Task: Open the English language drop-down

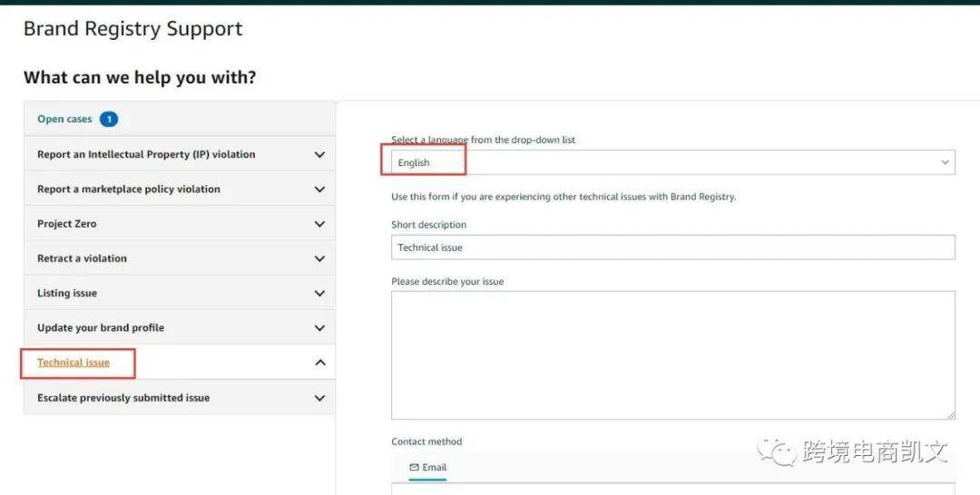Action: pyautogui.click(x=673, y=162)
